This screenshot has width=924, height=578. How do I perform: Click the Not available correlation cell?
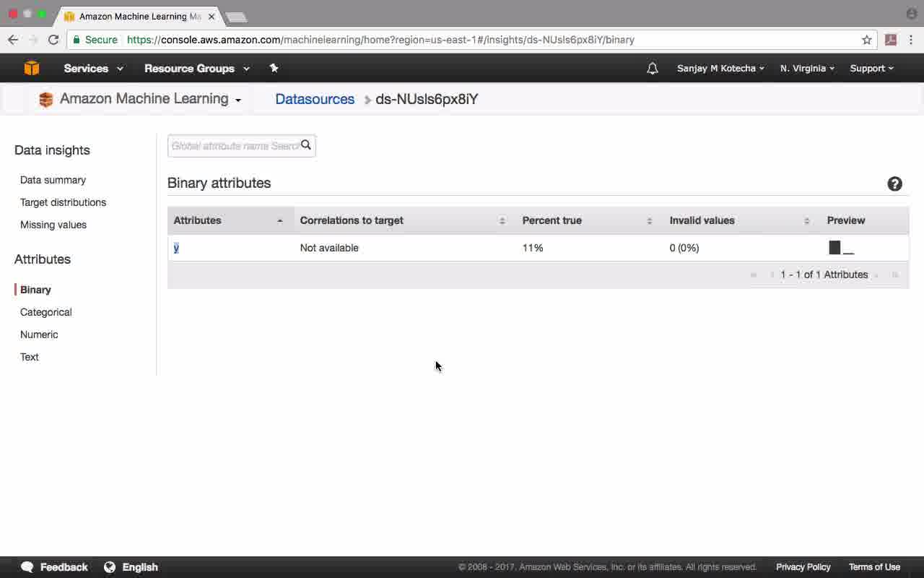[329, 248]
